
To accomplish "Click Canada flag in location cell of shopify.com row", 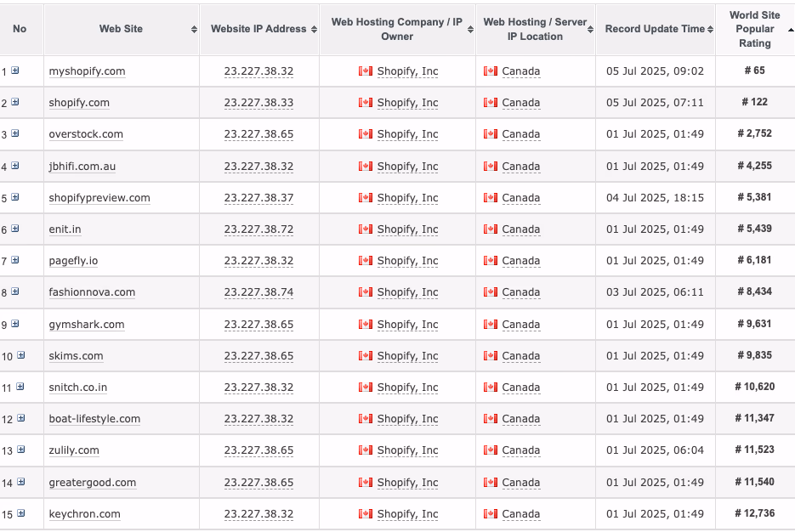I will [x=491, y=102].
